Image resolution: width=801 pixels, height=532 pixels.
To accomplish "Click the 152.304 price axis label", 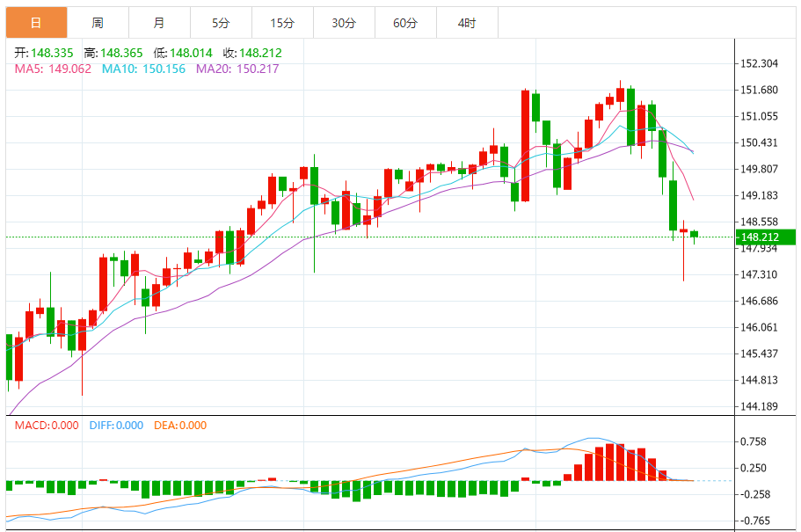I will point(759,63).
